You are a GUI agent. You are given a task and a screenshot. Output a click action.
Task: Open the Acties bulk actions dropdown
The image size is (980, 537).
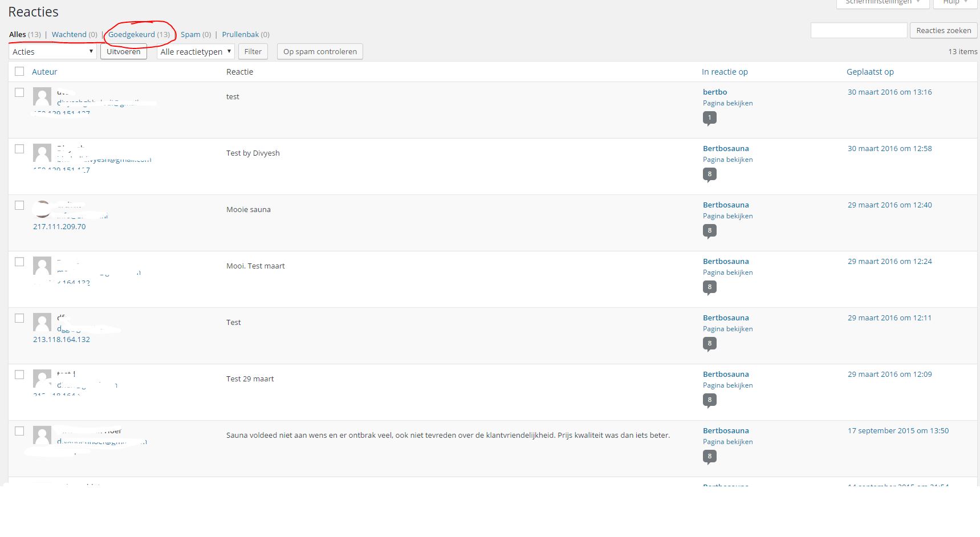(x=52, y=51)
